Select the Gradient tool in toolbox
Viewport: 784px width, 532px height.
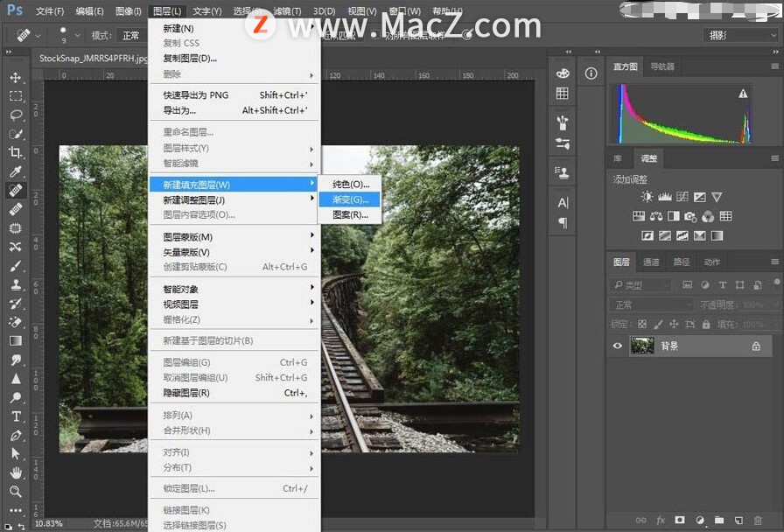point(16,341)
